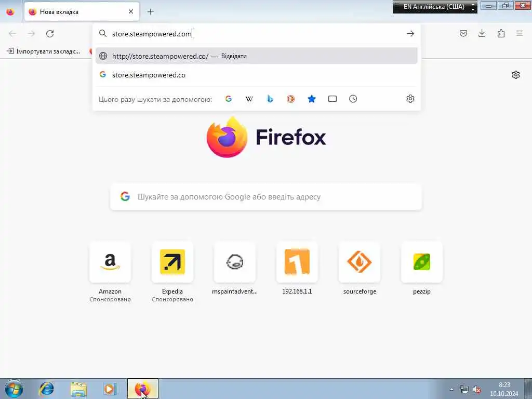This screenshot has width=532, height=399.
Task: Close the Нова вкладка tab
Action: pos(131,11)
